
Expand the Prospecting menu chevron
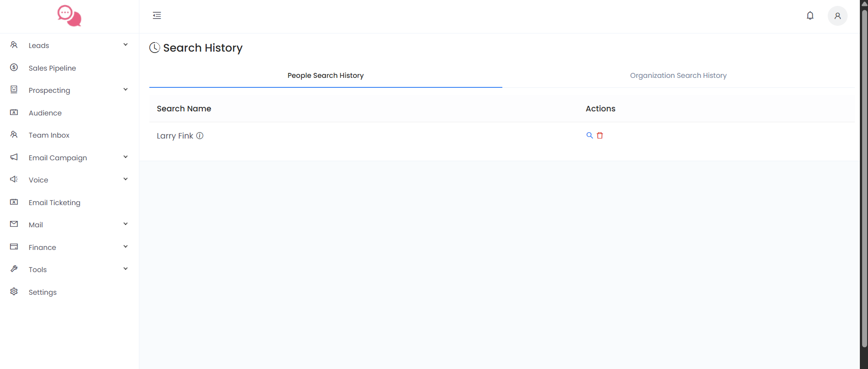point(125,90)
